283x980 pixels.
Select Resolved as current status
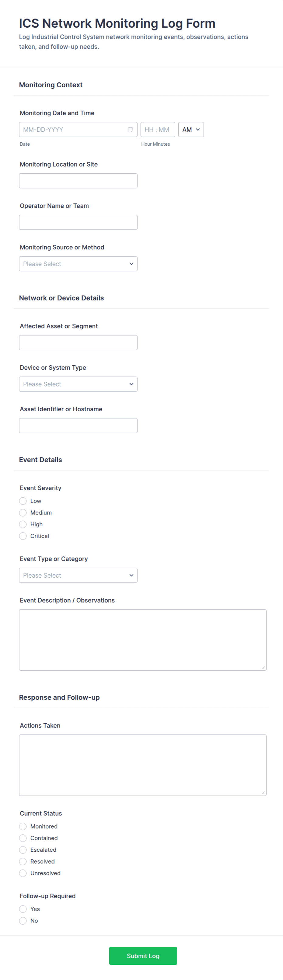23,861
